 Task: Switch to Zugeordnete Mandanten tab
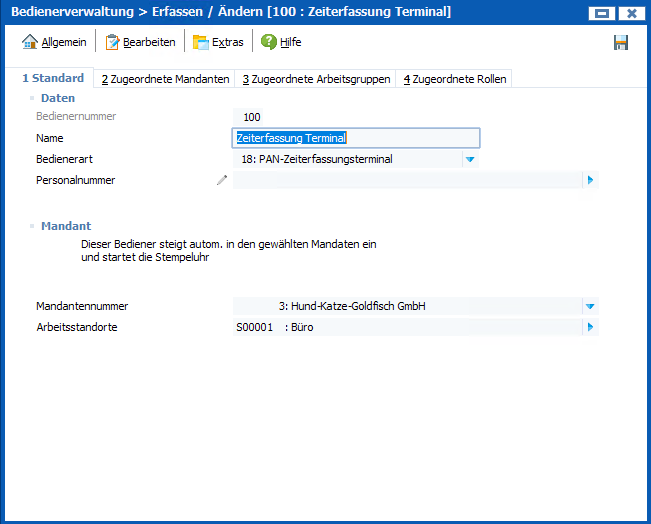click(x=165, y=79)
